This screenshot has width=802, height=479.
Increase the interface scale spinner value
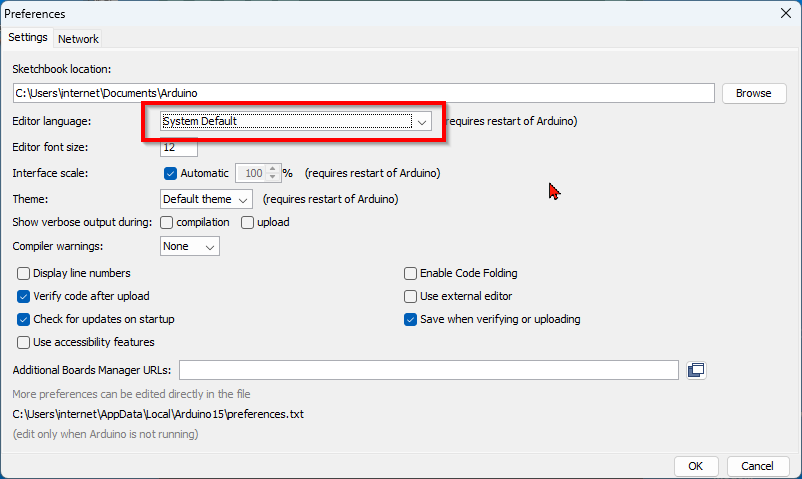(x=272, y=168)
